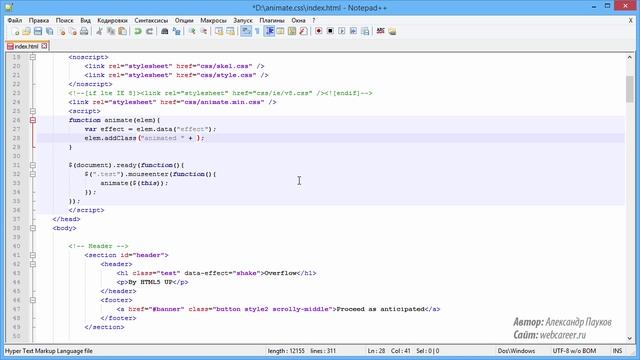The width and height of the screenshot is (640, 360).
Task: Play back the recorded macro icon
Action: tap(342, 31)
